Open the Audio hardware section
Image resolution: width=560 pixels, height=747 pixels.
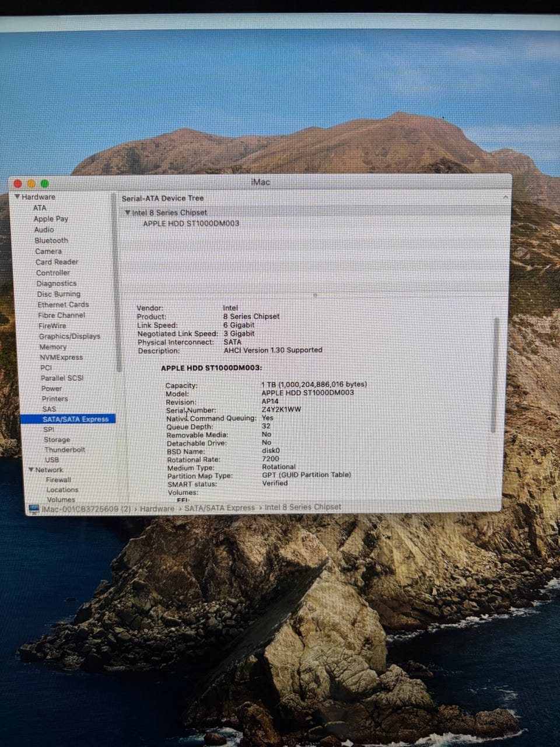click(44, 230)
